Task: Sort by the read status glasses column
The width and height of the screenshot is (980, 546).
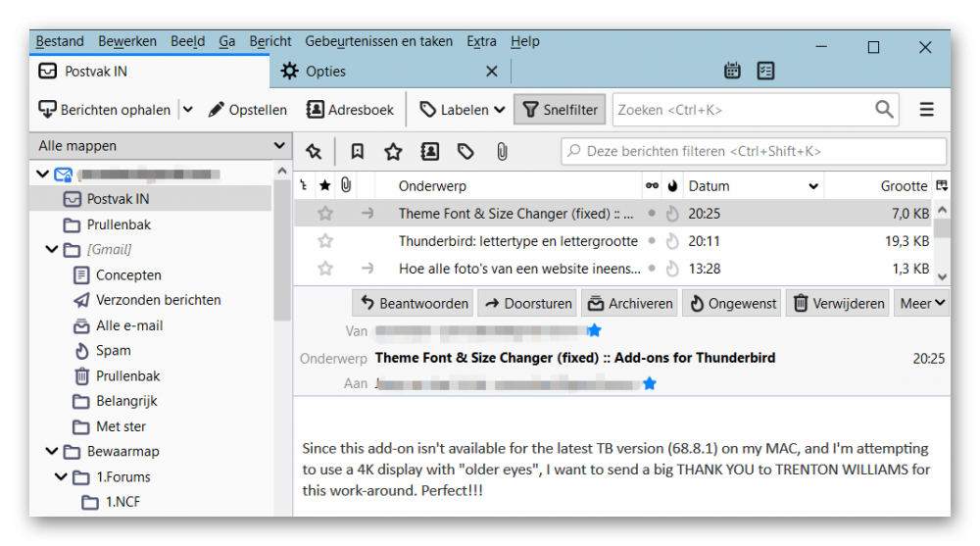Action: pos(652,185)
